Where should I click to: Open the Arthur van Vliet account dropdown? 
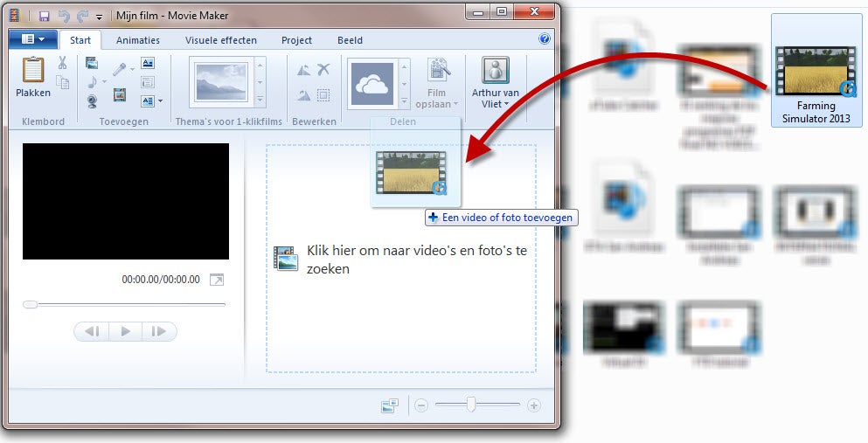(x=506, y=104)
